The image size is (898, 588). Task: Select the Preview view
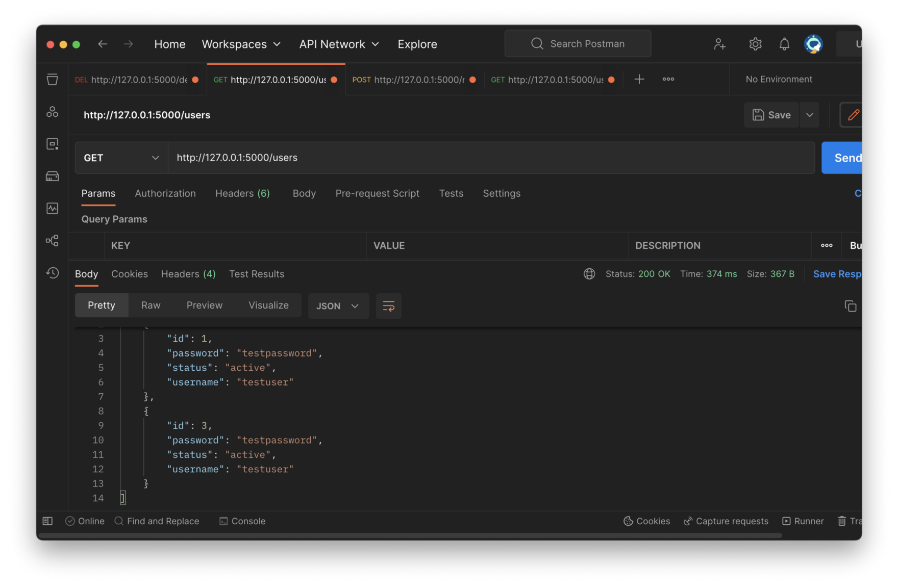point(204,305)
